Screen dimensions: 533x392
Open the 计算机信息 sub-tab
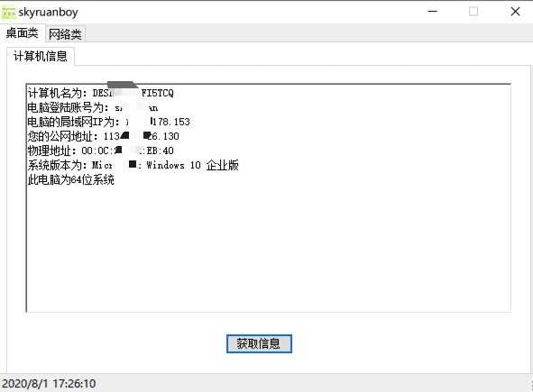tap(40, 56)
